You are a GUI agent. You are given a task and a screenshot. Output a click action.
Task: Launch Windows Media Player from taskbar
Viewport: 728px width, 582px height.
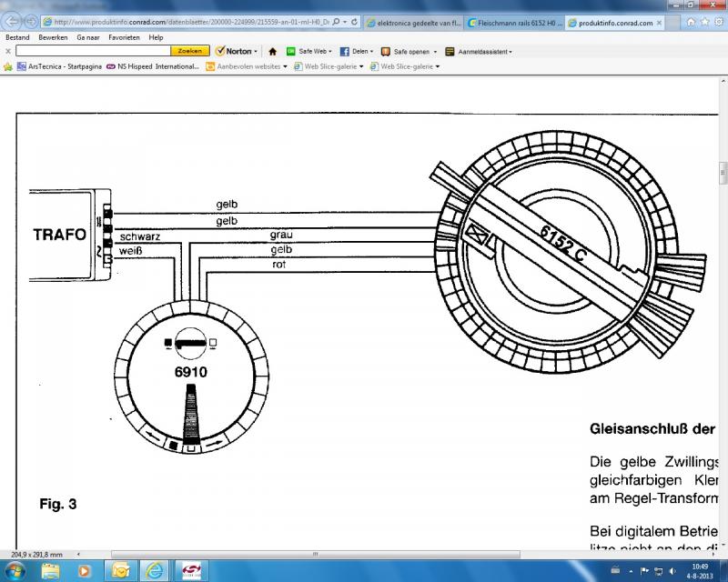click(84, 571)
